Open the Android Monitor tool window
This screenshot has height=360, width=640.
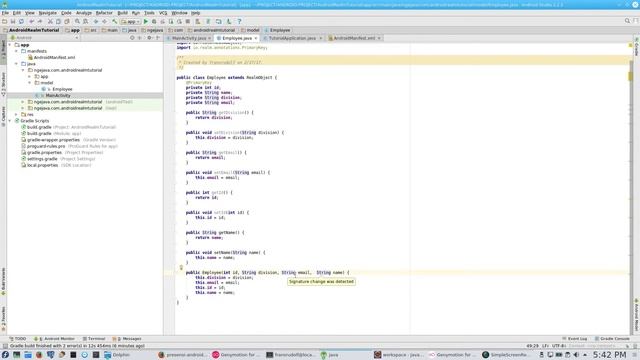[x=55, y=339]
